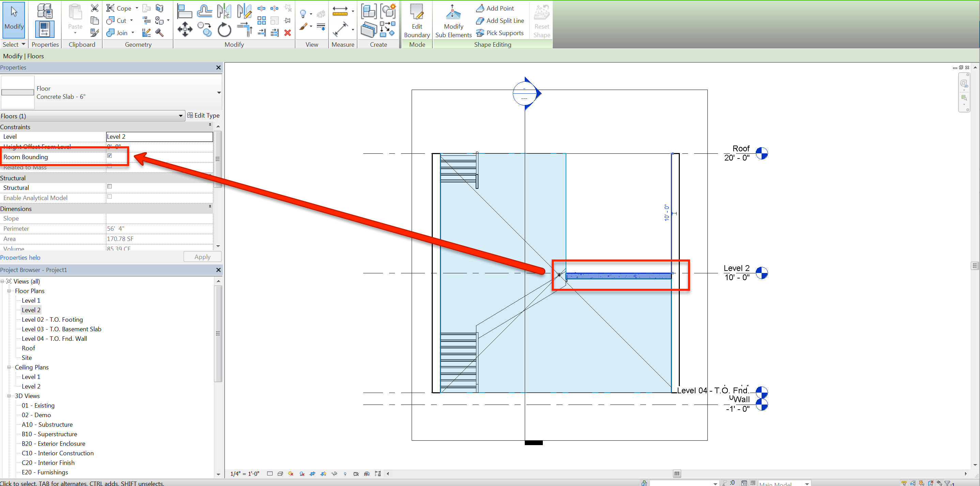Click the red Delete icon
The image size is (980, 486).
pyautogui.click(x=288, y=33)
